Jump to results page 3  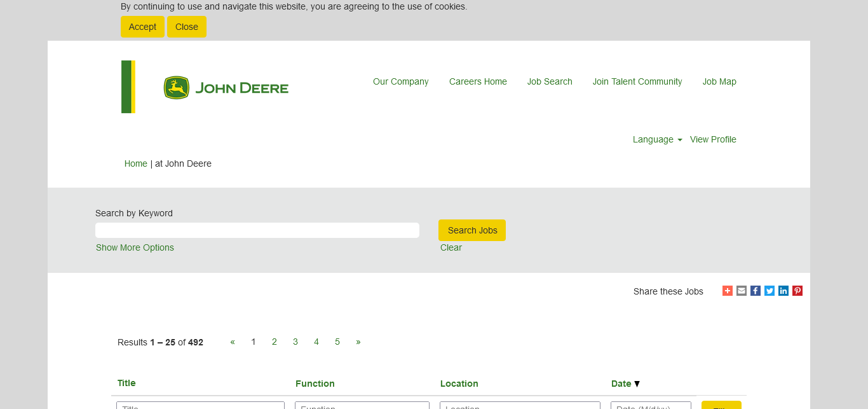pos(295,342)
